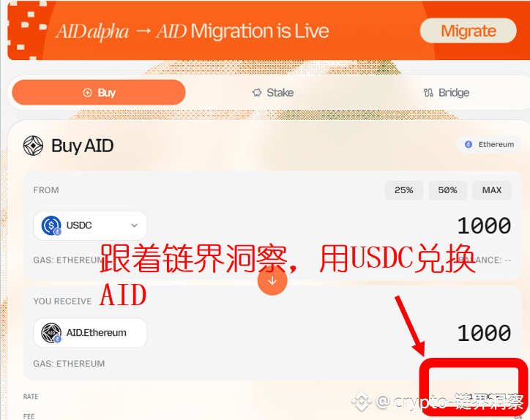The height and width of the screenshot is (420, 530).
Task: Click the Bridge route icon
Action: coord(428,93)
